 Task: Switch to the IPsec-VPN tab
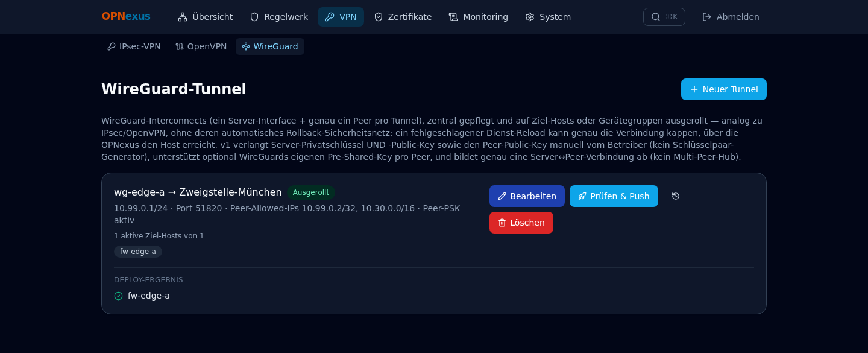click(134, 46)
